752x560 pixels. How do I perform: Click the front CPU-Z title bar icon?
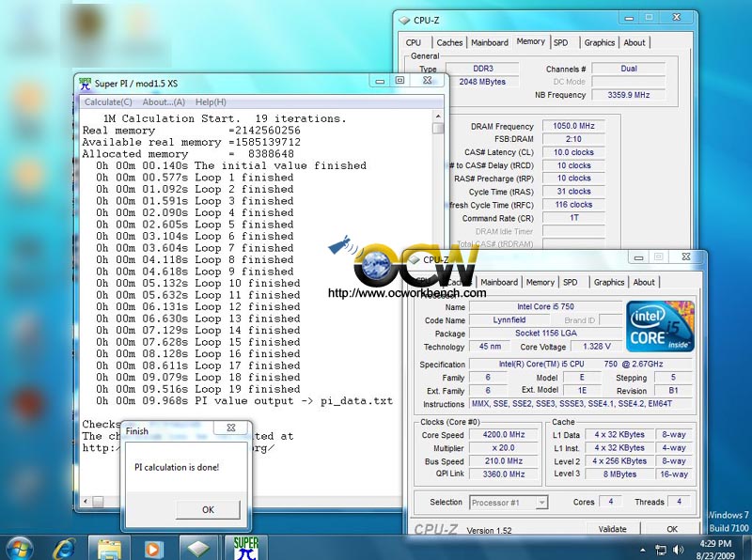pos(415,260)
